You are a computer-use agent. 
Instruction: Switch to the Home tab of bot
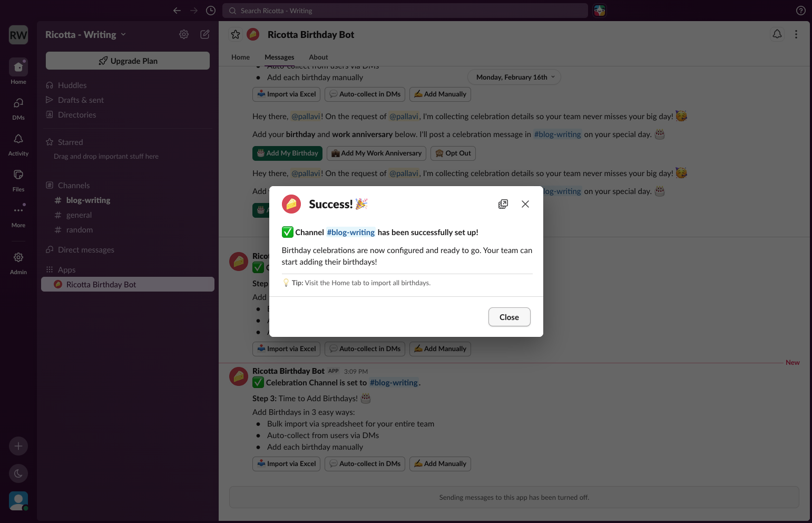pyautogui.click(x=240, y=57)
